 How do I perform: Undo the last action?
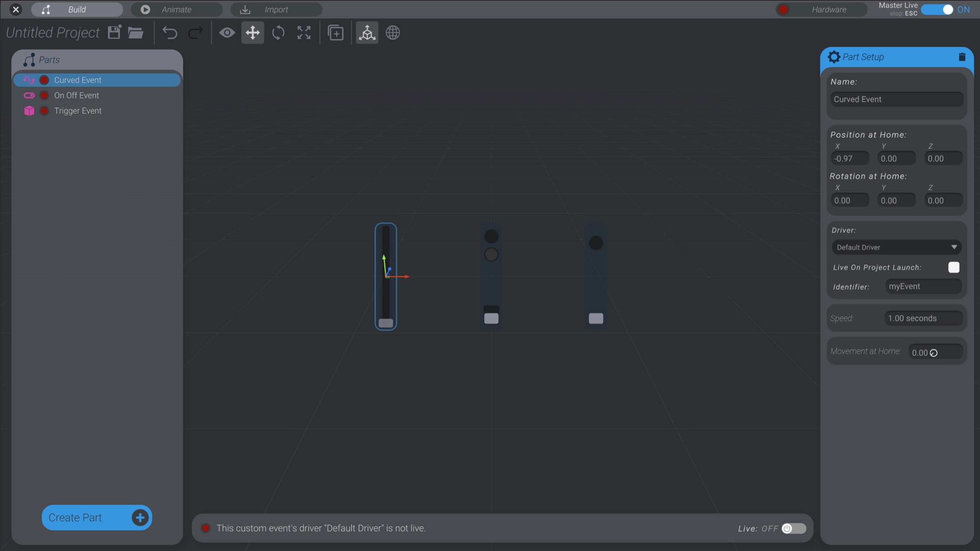point(169,33)
